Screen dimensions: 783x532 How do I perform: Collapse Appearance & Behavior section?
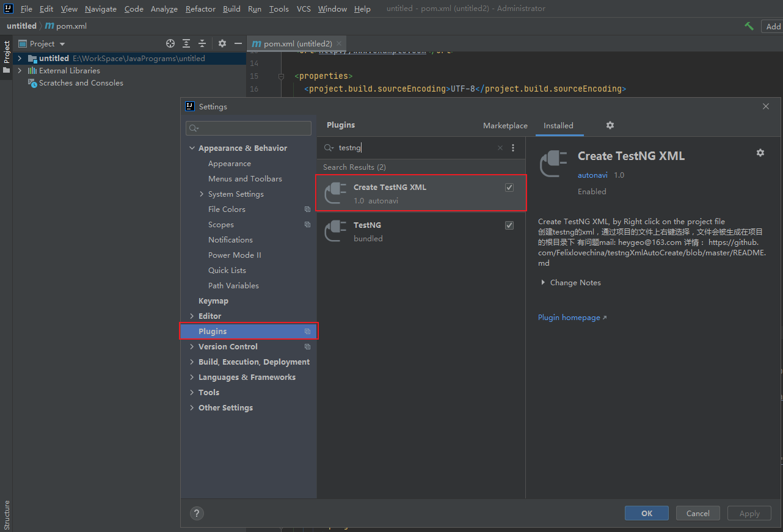pos(192,148)
